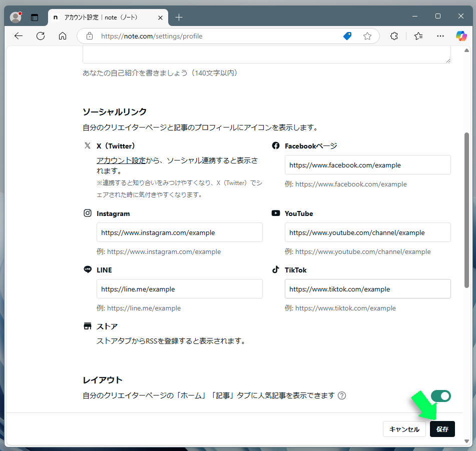Toggle popular articles display switch

441,396
